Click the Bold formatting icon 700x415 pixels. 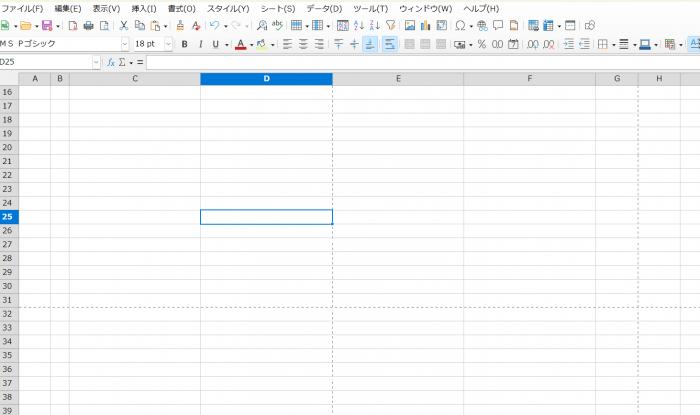point(185,44)
